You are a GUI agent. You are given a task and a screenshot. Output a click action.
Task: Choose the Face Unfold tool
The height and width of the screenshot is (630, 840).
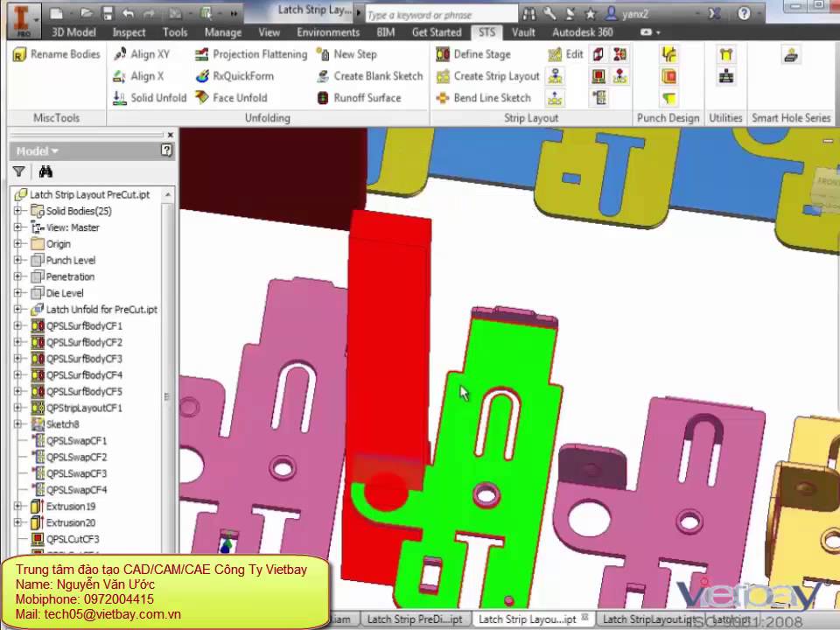tap(231, 98)
